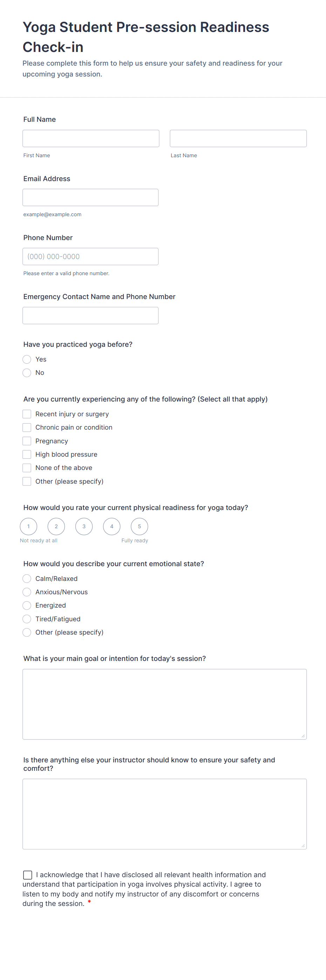Viewport: 326px width, 980px height.
Task: Select Calm/Relaxed emotional state
Action: (x=27, y=579)
